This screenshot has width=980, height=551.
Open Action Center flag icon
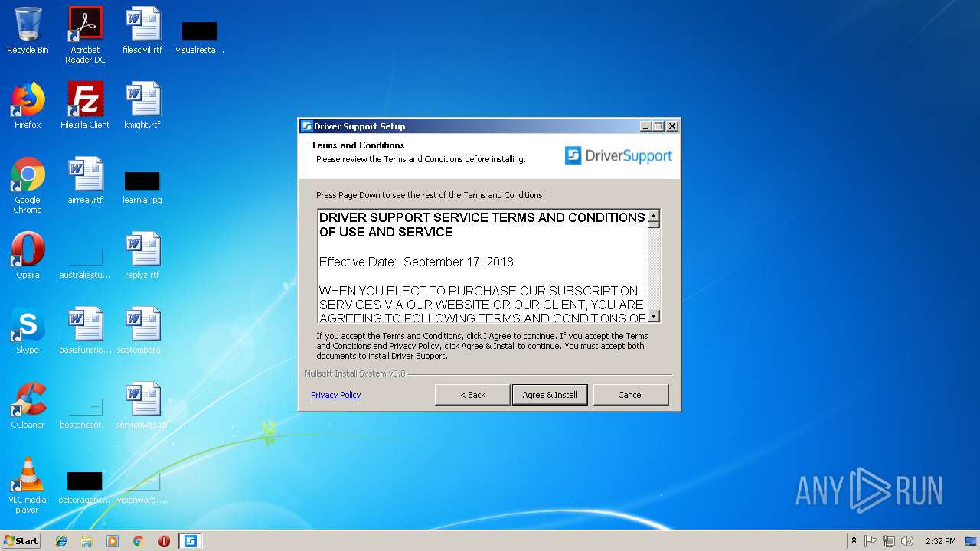[x=871, y=541]
